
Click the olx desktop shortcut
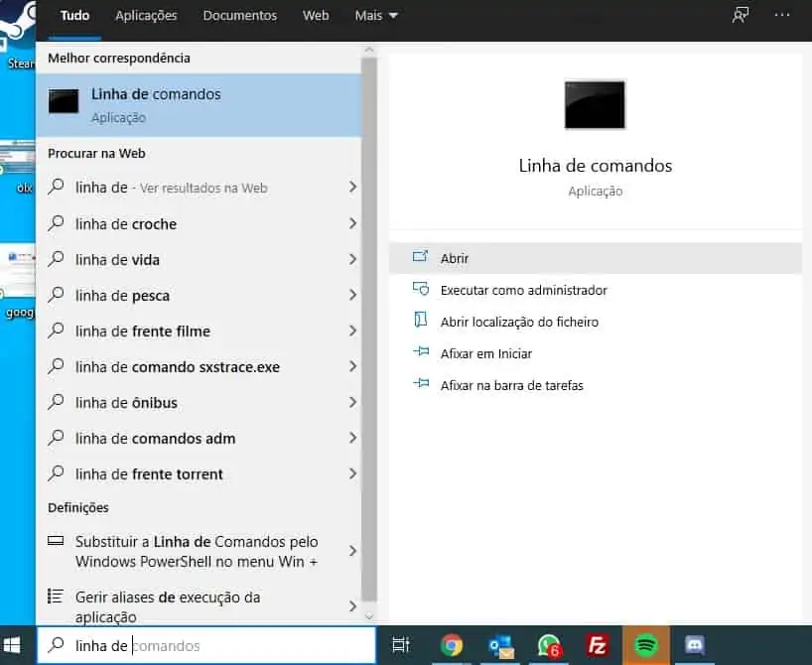click(18, 166)
